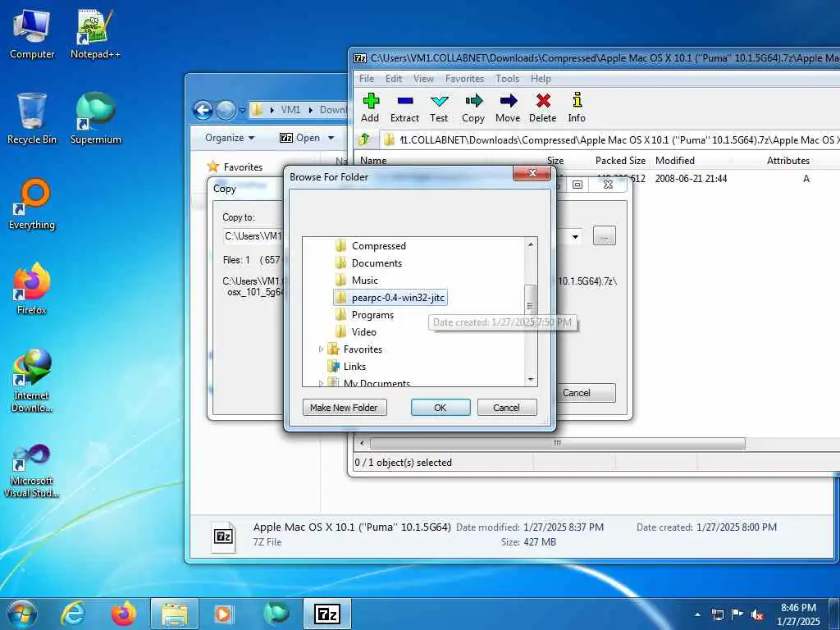The image size is (840, 630).
Task: Click the Windows Start button
Action: click(22, 614)
